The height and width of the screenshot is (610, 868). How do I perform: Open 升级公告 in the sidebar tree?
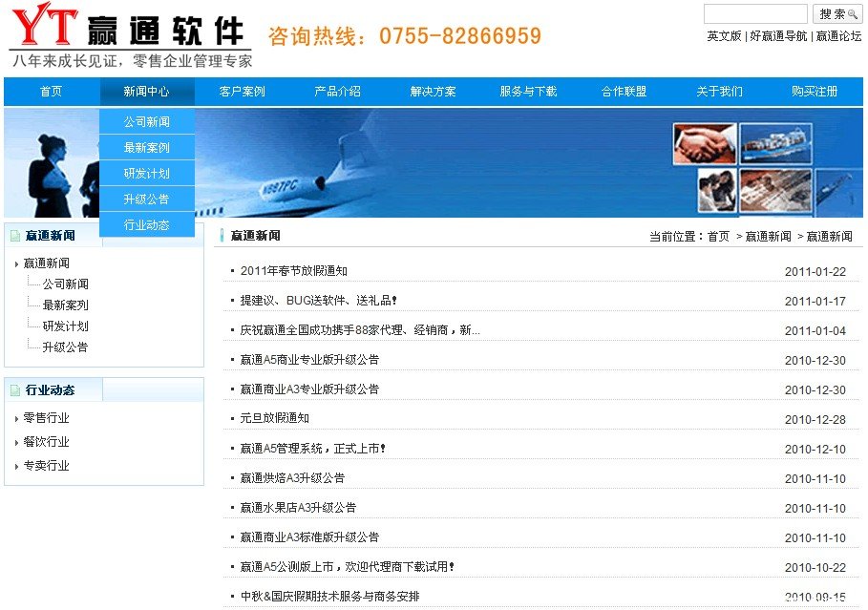[65, 347]
